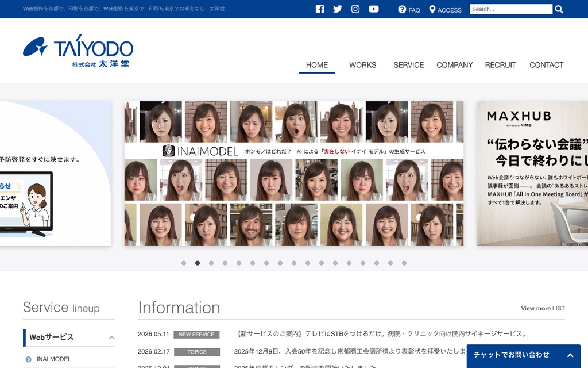Click the 2026.02.17 date text
The width and height of the screenshot is (588, 368).
(153, 352)
